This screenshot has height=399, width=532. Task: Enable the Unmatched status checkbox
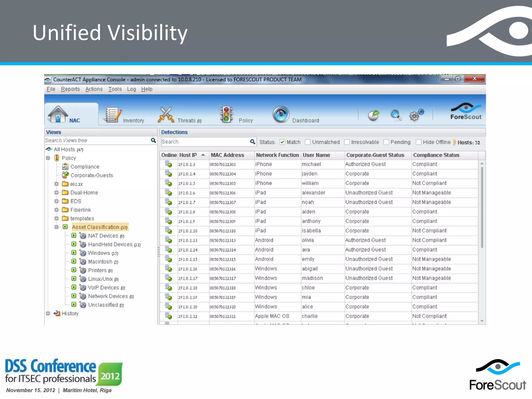tap(308, 142)
